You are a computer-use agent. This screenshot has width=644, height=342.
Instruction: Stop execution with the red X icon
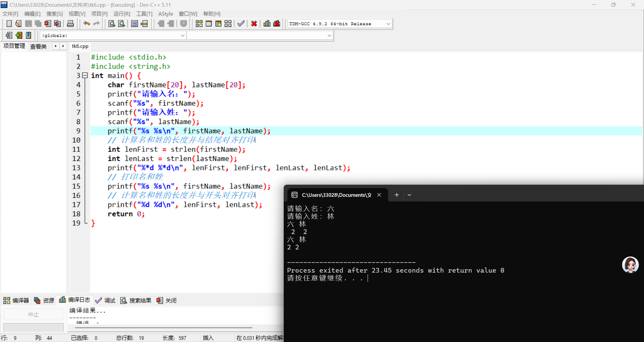pyautogui.click(x=254, y=23)
